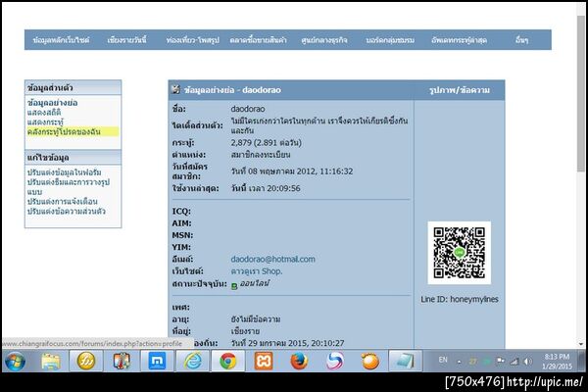The image size is (588, 392).
Task: Click the รูปภาพ/ข้อความ column header
Action: point(460,90)
